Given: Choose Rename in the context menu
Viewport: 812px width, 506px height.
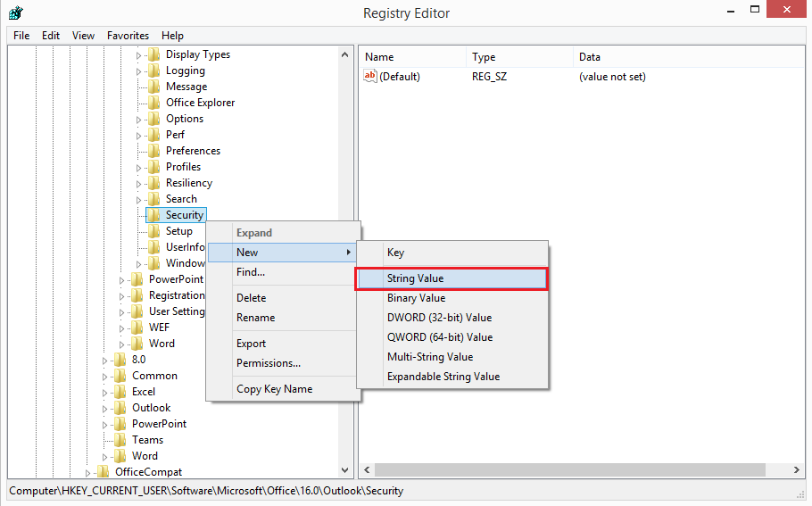Looking at the screenshot, I should point(283,318).
